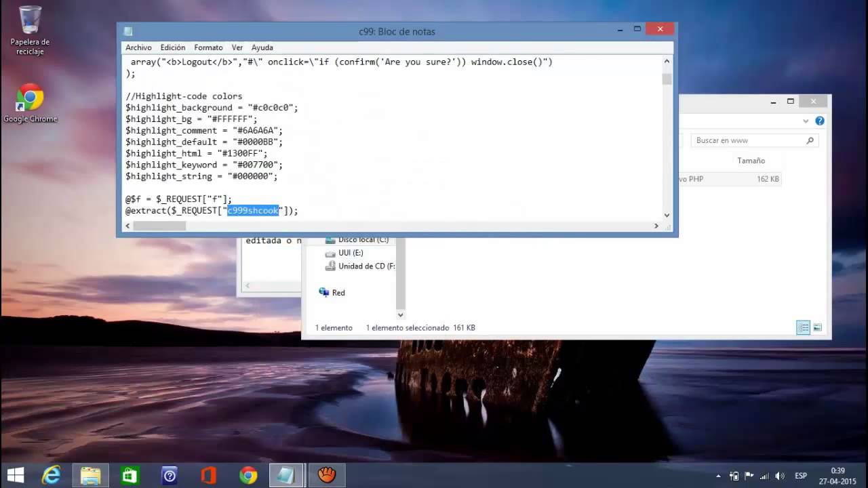
Task: Sort by the Tamaño column header
Action: point(751,161)
